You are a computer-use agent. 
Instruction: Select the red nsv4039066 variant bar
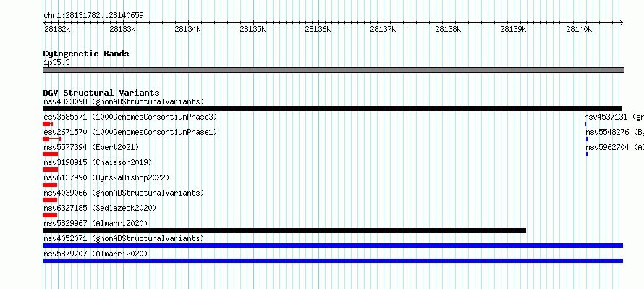(x=50, y=200)
